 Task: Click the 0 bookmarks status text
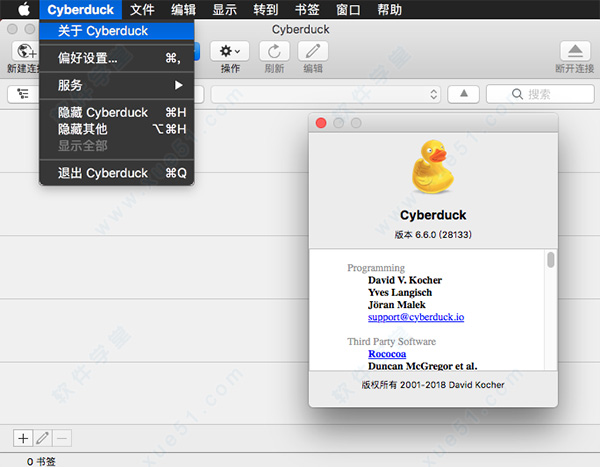pos(41,462)
